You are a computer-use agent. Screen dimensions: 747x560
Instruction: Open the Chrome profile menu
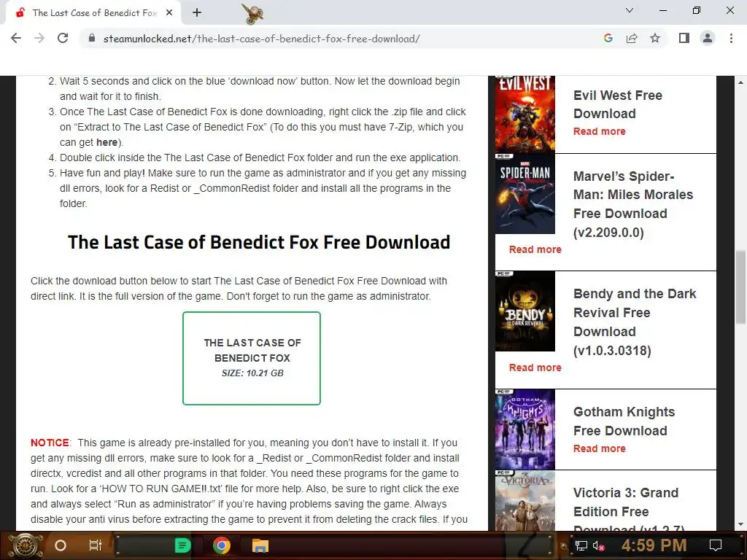point(708,38)
